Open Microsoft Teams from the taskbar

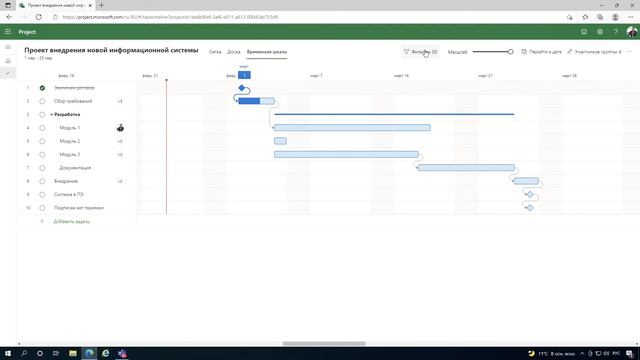122,353
